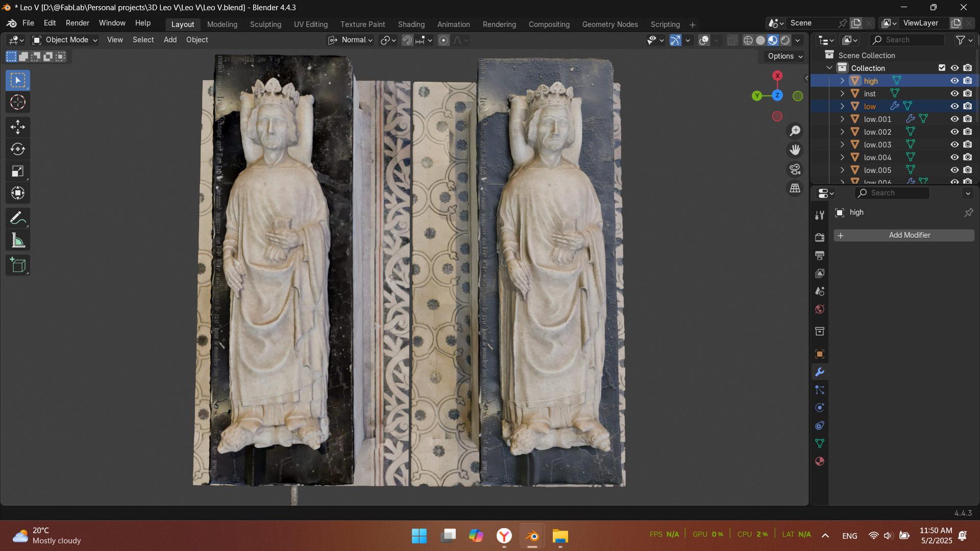Select the Rotate tool
The height and width of the screenshot is (551, 980).
(x=18, y=149)
